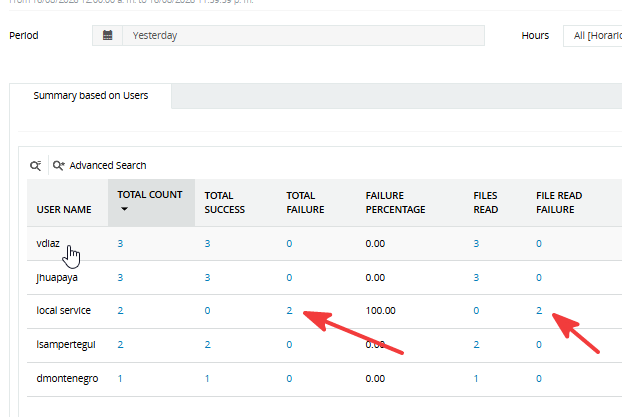622x417 pixels.
Task: Click the calendar icon beside Period
Action: point(108,35)
